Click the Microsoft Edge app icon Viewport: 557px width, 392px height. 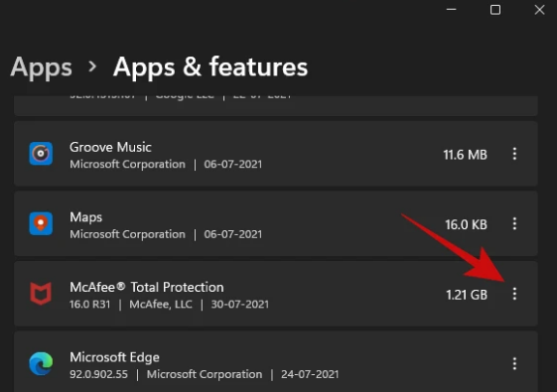tap(41, 364)
